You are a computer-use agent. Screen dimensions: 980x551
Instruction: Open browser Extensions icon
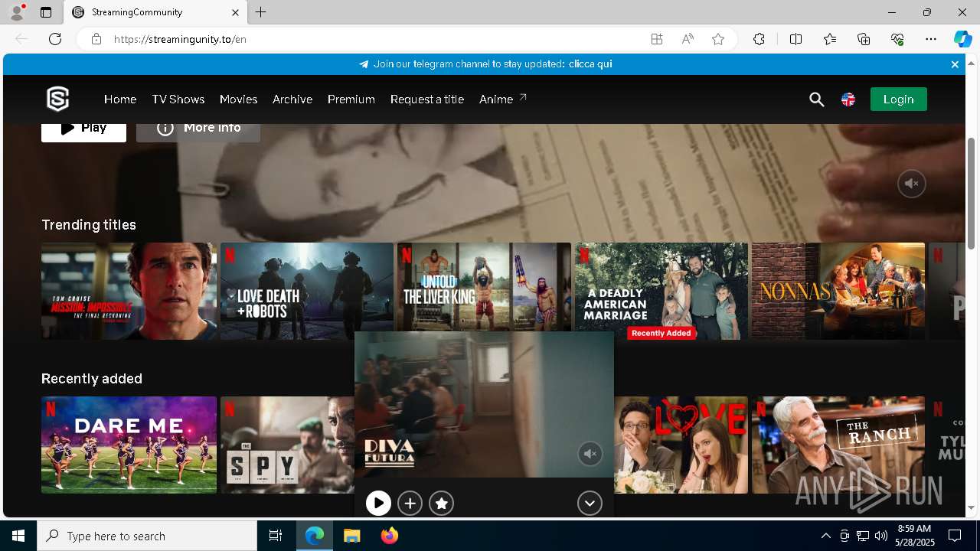point(759,39)
